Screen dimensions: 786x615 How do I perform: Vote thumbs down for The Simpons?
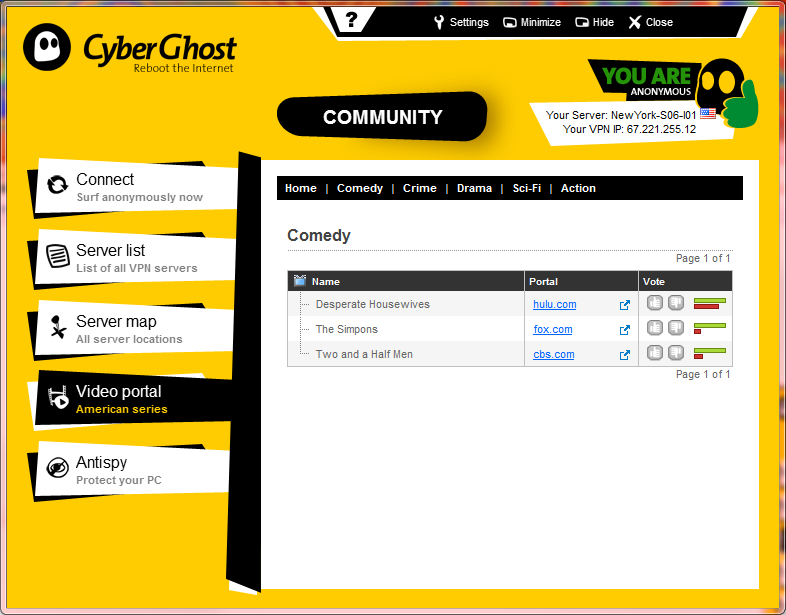pos(676,328)
